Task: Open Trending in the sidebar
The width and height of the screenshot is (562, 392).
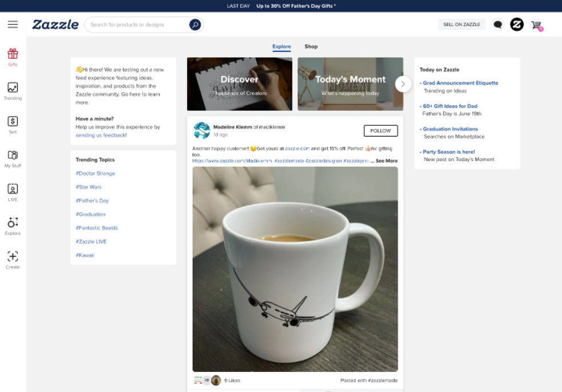Action: coord(13,91)
